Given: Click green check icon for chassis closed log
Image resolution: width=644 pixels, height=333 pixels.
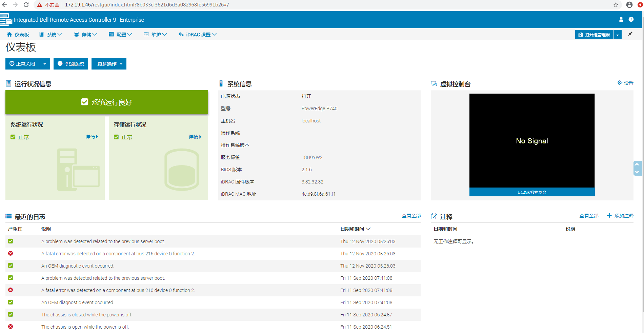Looking at the screenshot, I should point(11,314).
